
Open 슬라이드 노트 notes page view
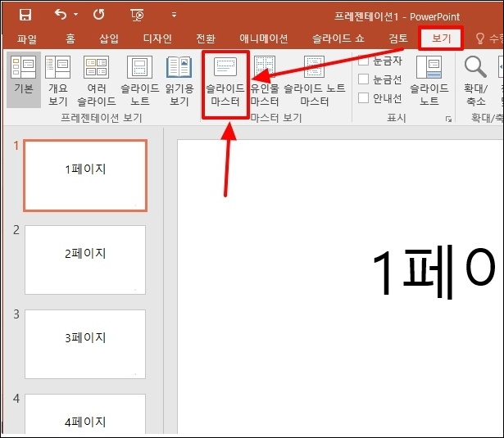click(x=140, y=80)
